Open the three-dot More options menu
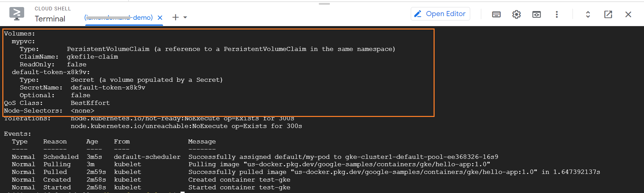This screenshot has width=644, height=193. [557, 14]
